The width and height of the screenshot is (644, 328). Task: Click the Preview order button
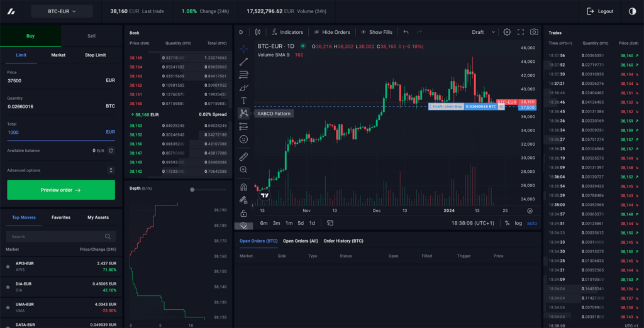pos(61,190)
